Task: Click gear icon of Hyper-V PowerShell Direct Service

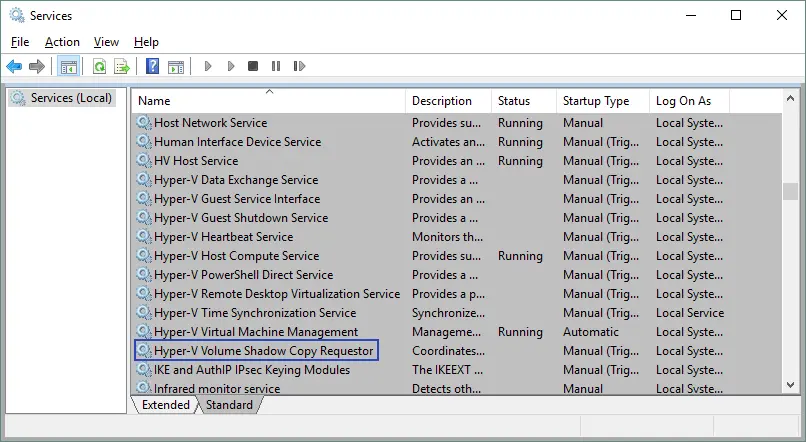Action: coord(144,274)
